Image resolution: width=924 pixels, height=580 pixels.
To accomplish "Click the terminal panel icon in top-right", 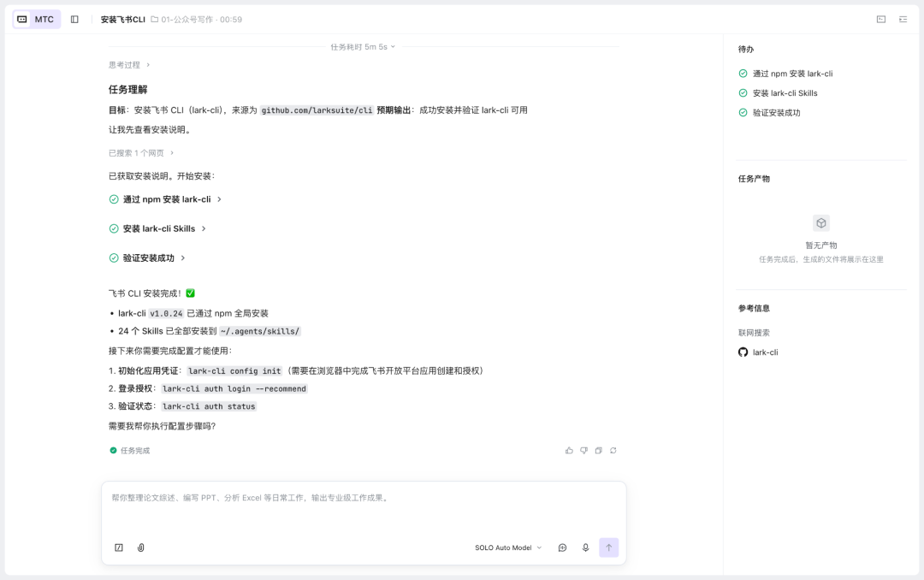I will [881, 20].
